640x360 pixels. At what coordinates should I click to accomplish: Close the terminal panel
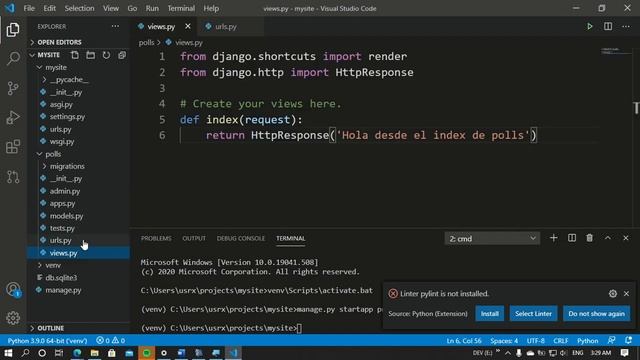(x=626, y=238)
